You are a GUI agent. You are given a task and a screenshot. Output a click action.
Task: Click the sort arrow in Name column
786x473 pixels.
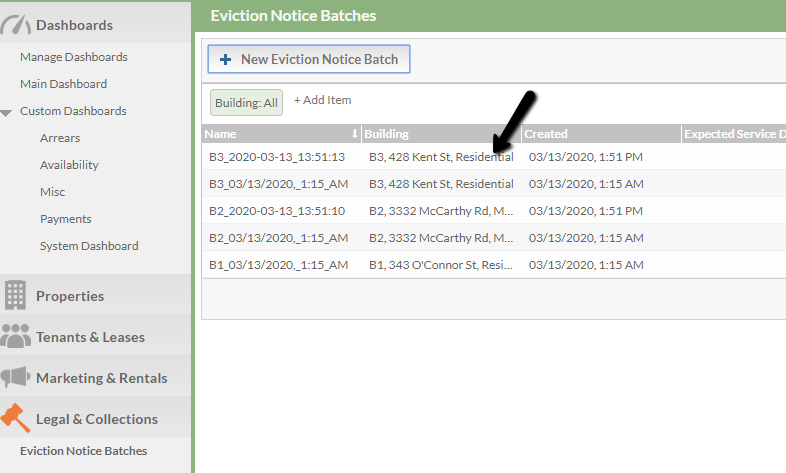point(354,134)
